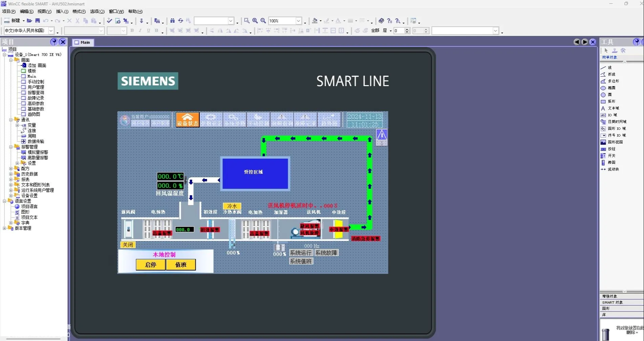Select the 开关 switch object tool

[611, 156]
